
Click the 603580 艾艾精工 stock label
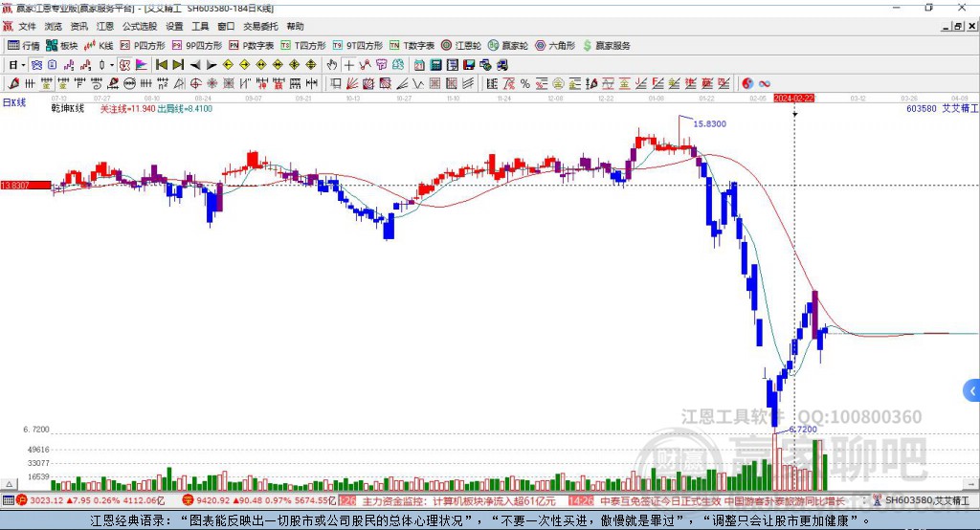click(942, 109)
